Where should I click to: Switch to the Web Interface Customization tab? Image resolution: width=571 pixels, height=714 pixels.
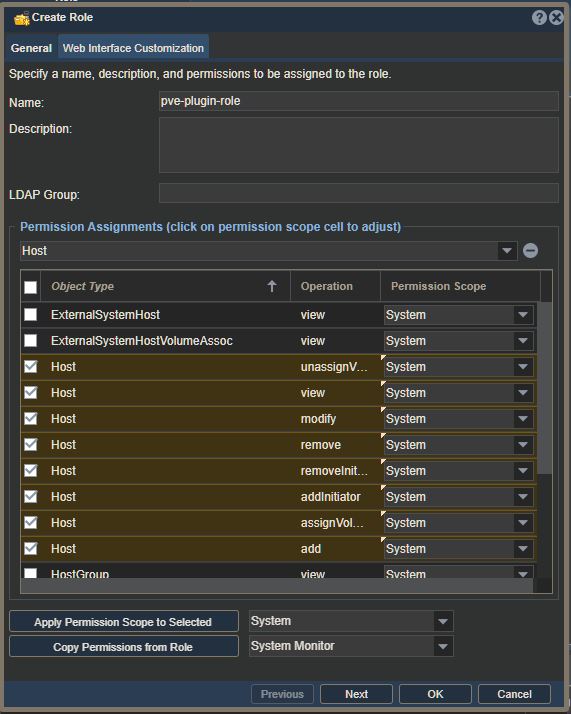click(x=133, y=48)
